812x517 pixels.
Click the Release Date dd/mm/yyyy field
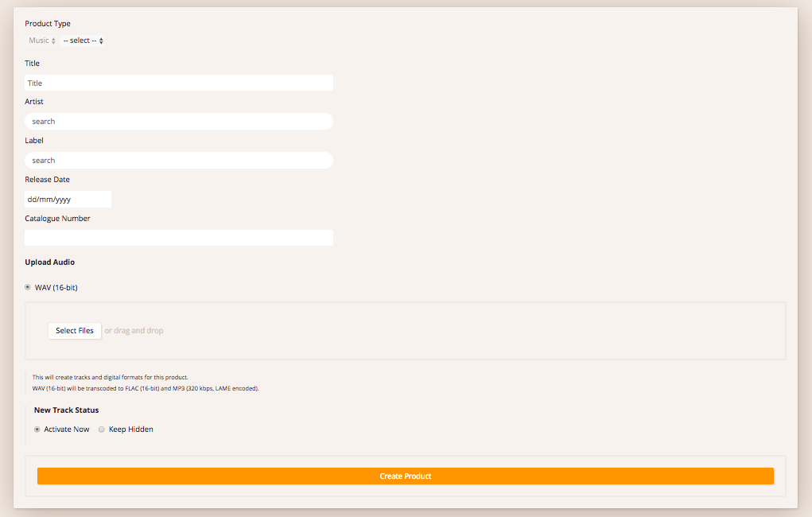(68, 200)
